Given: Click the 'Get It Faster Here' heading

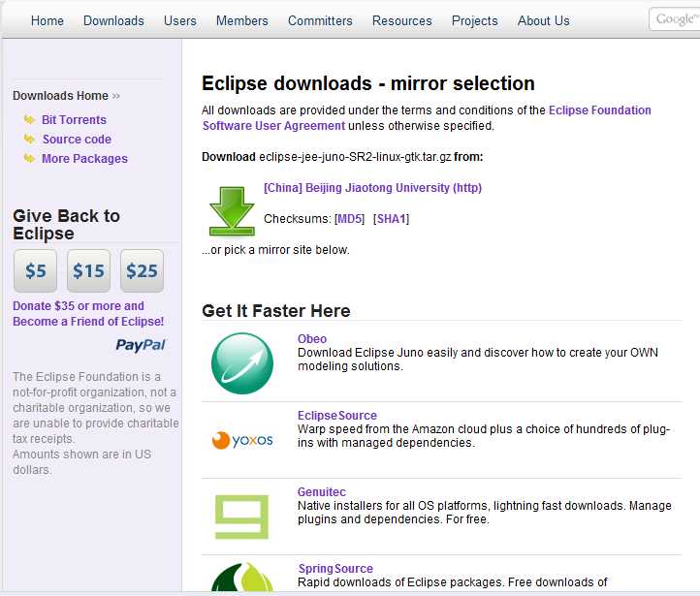Looking at the screenshot, I should pos(276,311).
